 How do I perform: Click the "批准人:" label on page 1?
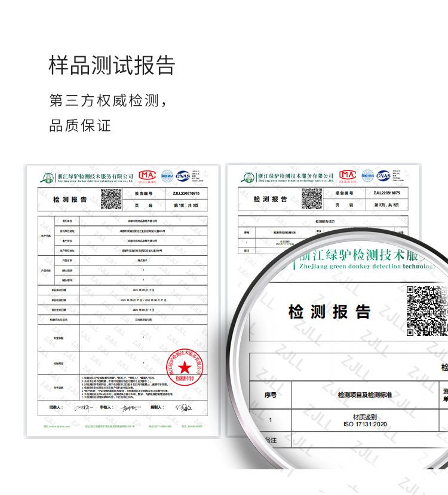56,407
